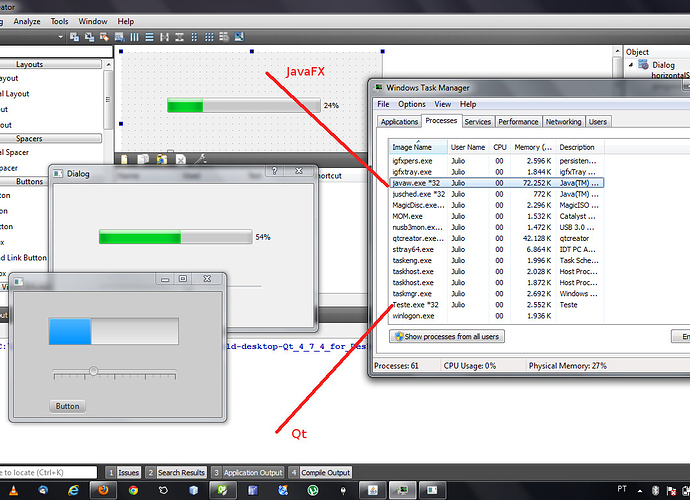Open the Application Output pane

pos(248,473)
